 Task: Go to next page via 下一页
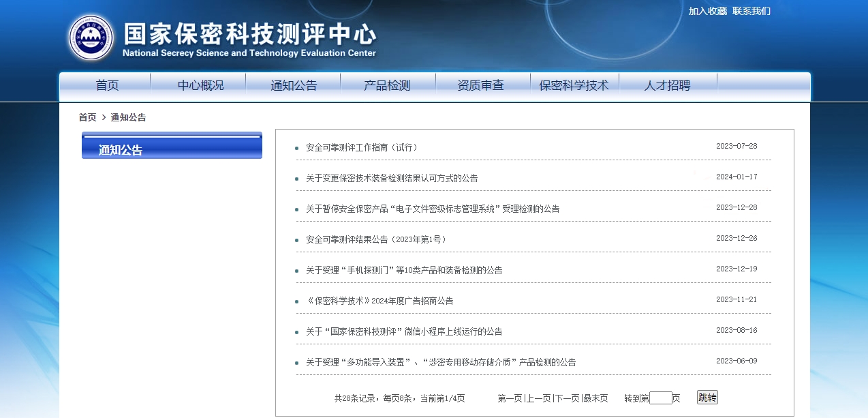click(x=567, y=398)
